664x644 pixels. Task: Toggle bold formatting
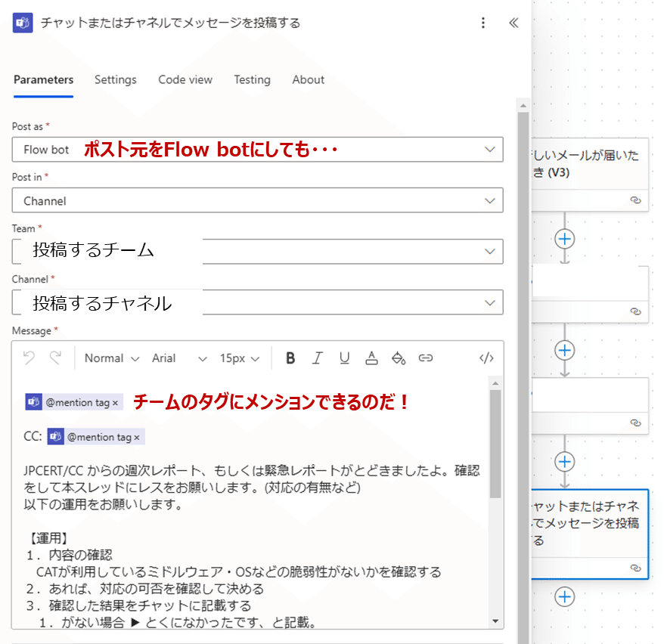pos(290,358)
